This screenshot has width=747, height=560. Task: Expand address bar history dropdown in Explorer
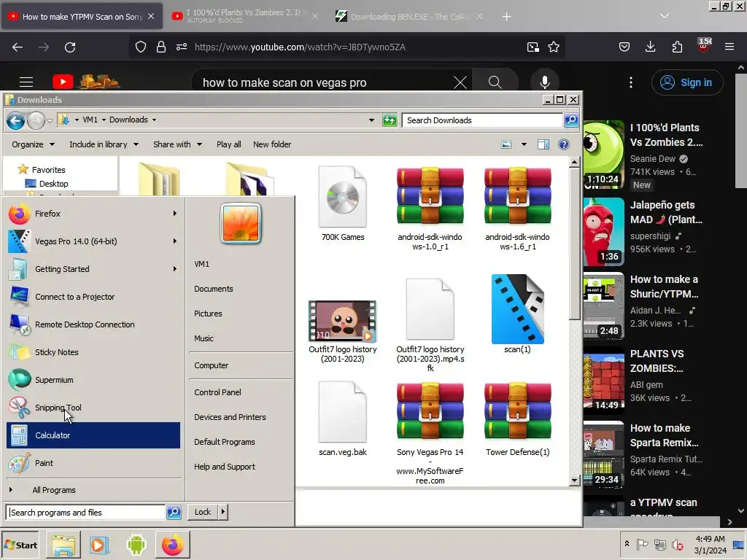pyautogui.click(x=371, y=120)
